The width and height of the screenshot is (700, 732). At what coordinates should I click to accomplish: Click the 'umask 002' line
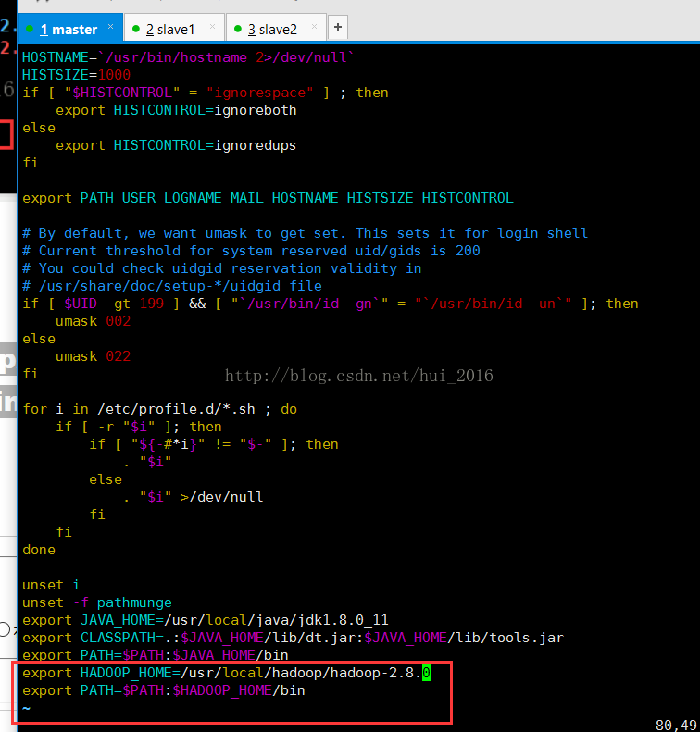click(x=93, y=321)
